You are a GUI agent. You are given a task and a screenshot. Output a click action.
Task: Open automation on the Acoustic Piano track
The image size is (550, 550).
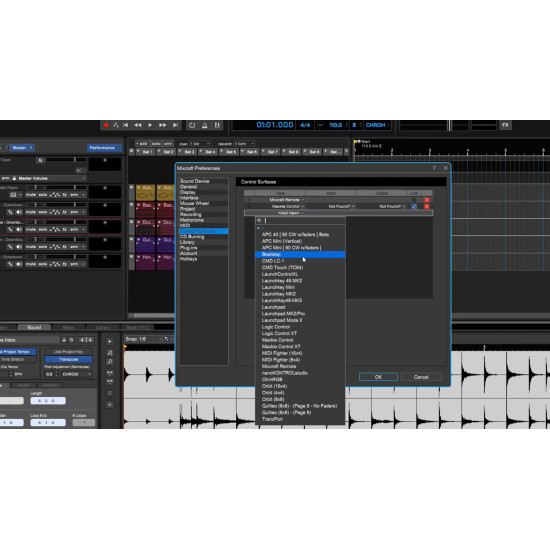coord(55,195)
